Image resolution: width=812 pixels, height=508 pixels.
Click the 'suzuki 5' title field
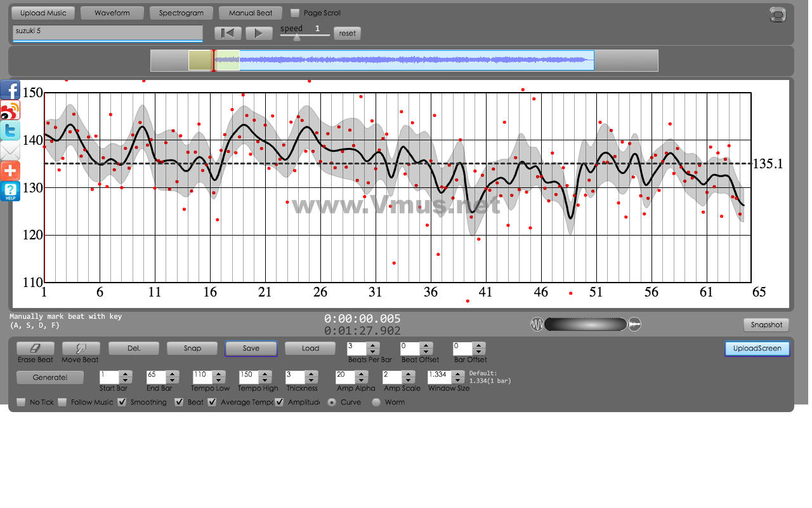tap(107, 33)
